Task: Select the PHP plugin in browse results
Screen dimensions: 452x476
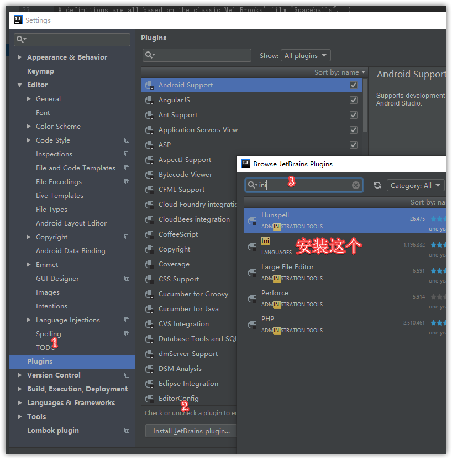Action: coord(345,325)
